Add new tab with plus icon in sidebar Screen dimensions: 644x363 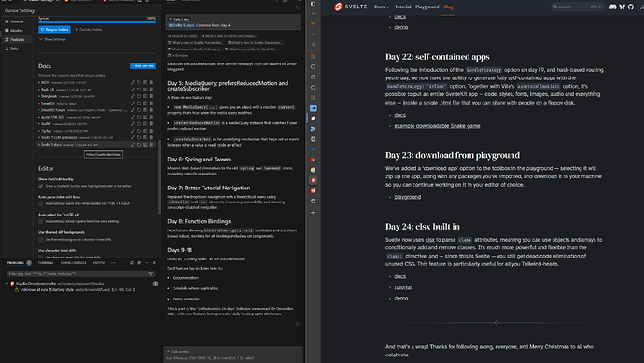pyautogui.click(x=313, y=213)
